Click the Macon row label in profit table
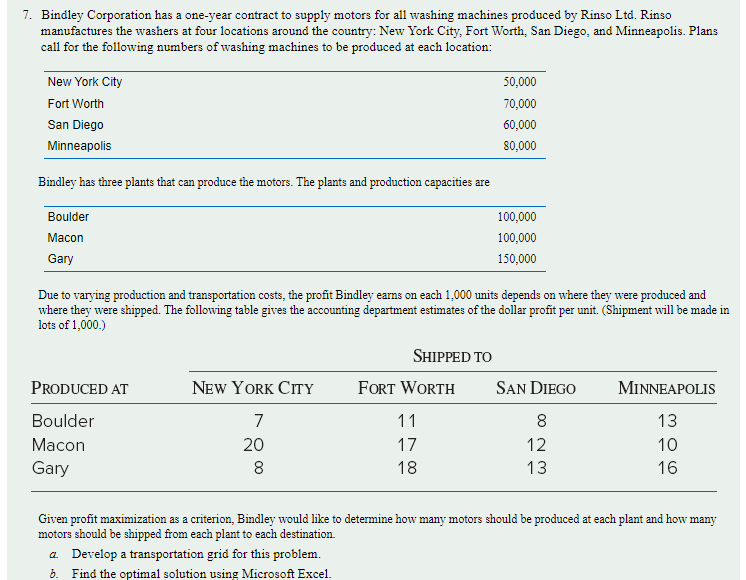Viewport: 746px width, 580px height. pos(59,445)
